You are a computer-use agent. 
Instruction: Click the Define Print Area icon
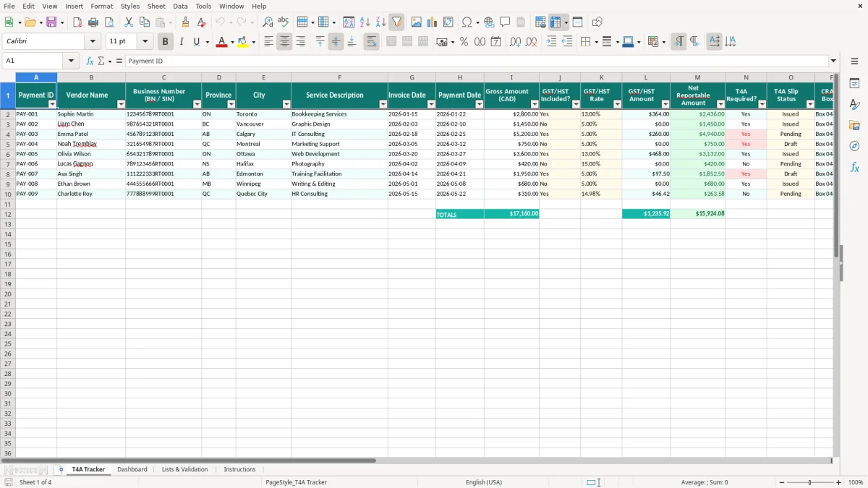coord(540,22)
